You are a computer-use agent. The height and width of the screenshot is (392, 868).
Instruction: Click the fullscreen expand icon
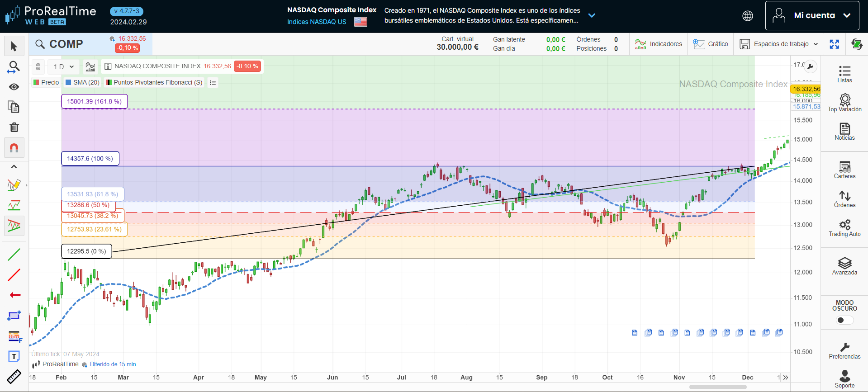[835, 44]
